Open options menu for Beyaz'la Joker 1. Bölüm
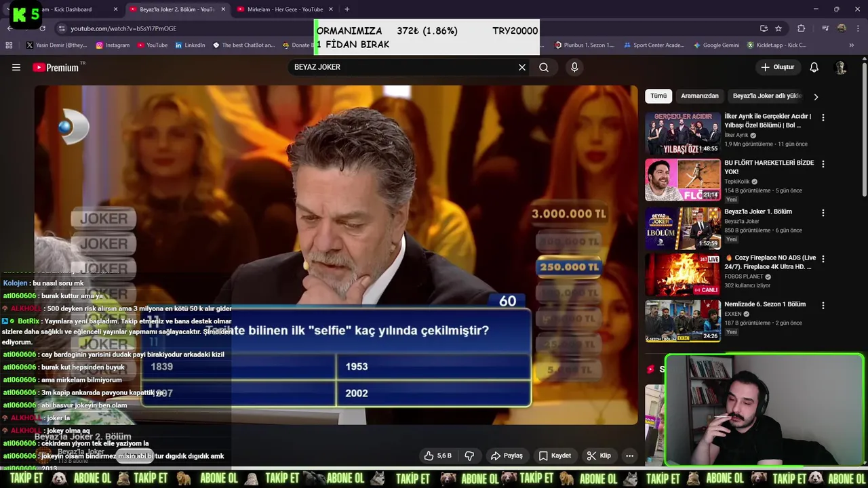The image size is (868, 488). click(823, 212)
